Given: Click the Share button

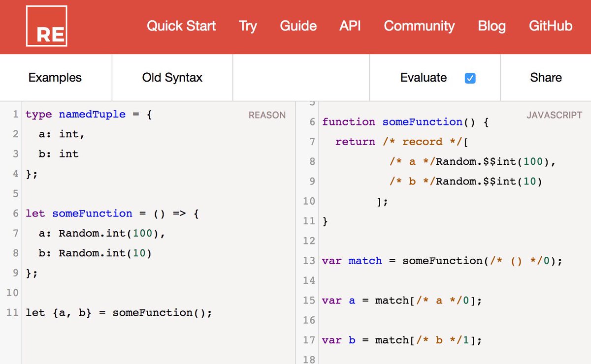Looking at the screenshot, I should click(x=546, y=78).
